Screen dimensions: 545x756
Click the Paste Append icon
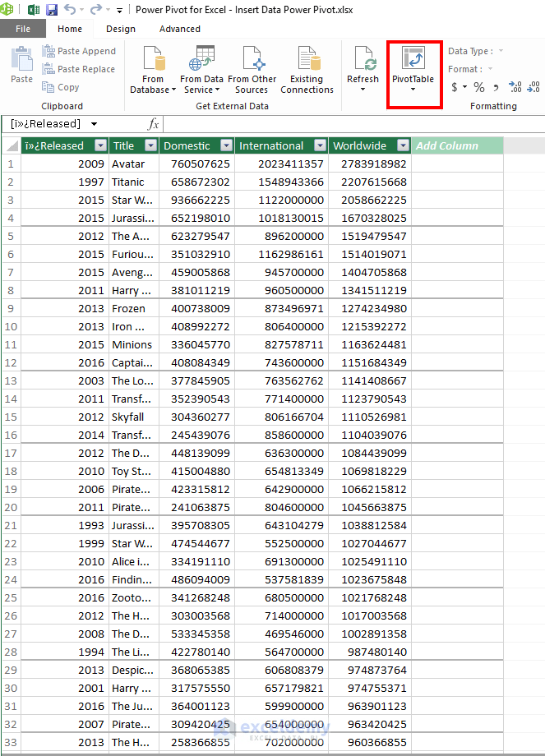48,51
